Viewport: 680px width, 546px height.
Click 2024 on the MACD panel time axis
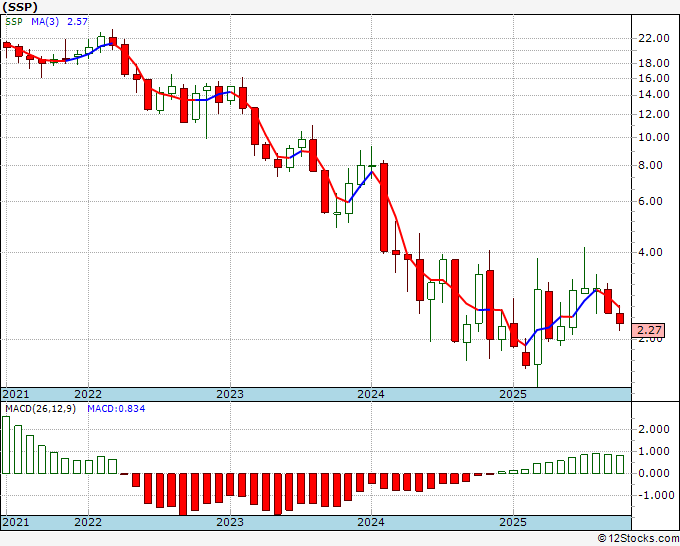pos(371,522)
